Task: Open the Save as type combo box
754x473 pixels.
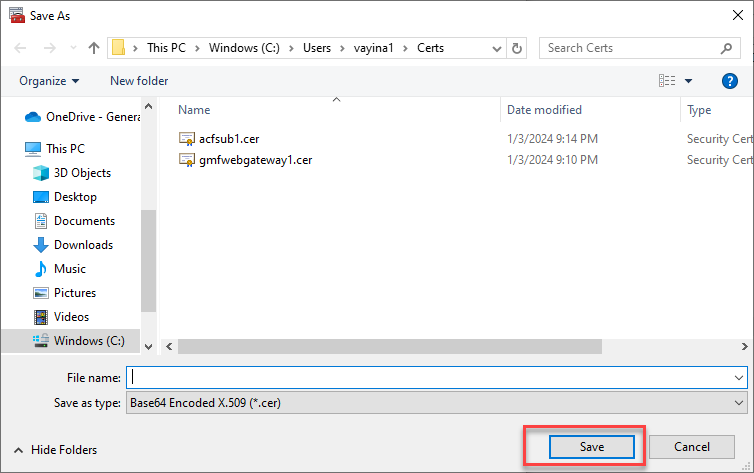Action: [437, 403]
